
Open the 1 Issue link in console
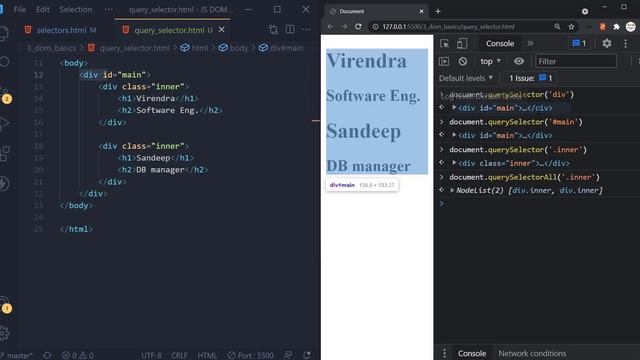click(x=530, y=78)
